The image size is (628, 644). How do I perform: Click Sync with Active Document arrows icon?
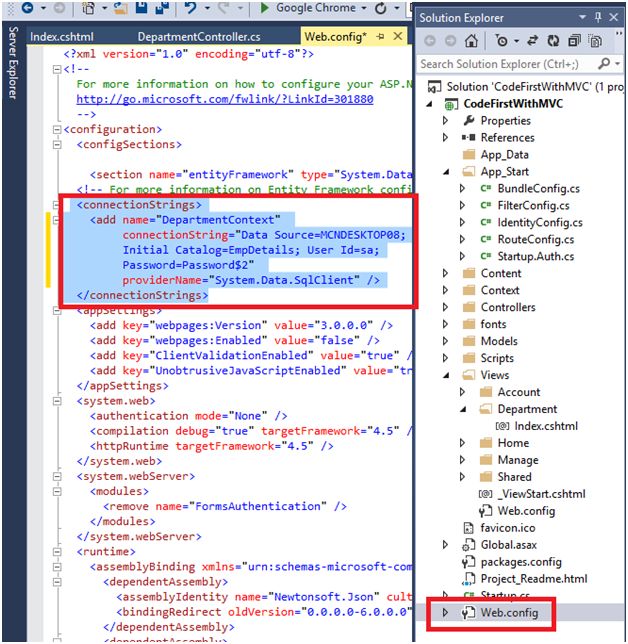coord(533,41)
